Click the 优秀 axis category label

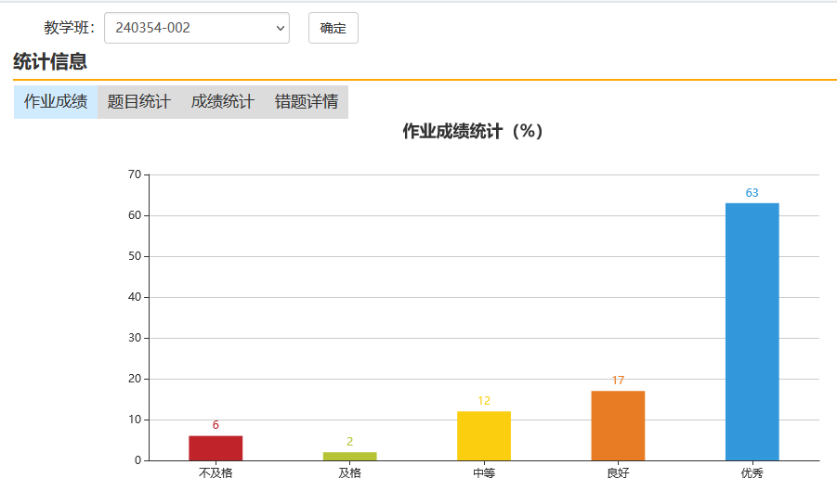(x=752, y=473)
